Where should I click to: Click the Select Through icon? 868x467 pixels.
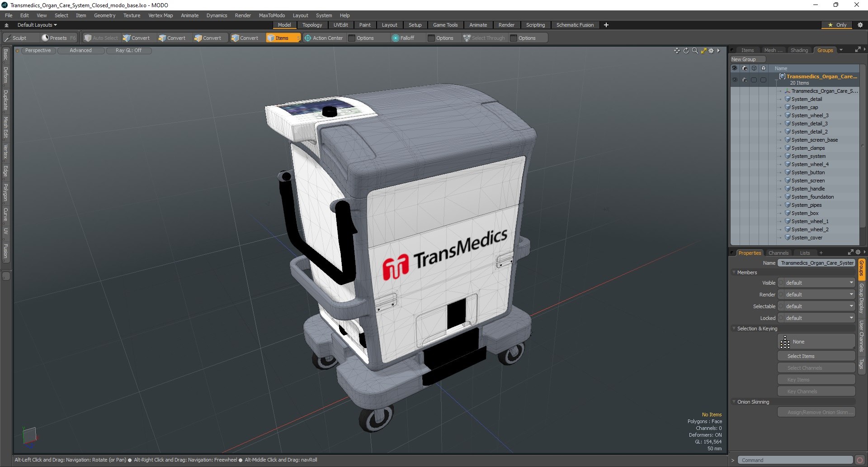click(467, 38)
